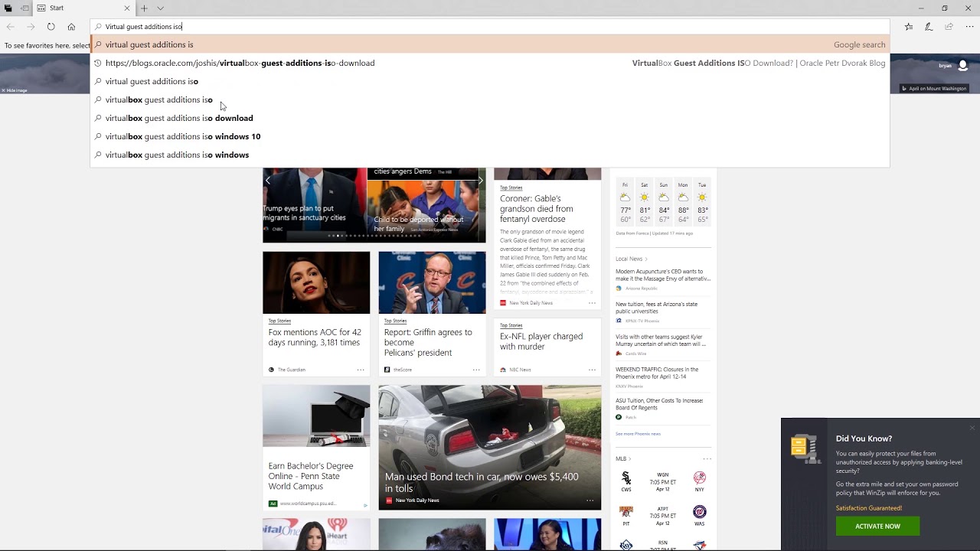
Task: Open options for the Gable's grandson story
Action: tap(592, 303)
